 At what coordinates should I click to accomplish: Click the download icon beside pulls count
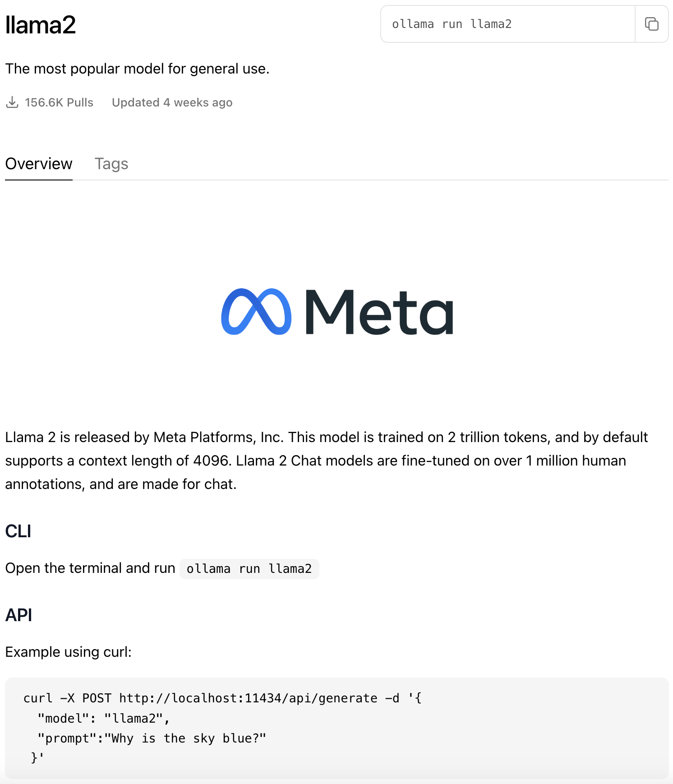pyautogui.click(x=12, y=102)
